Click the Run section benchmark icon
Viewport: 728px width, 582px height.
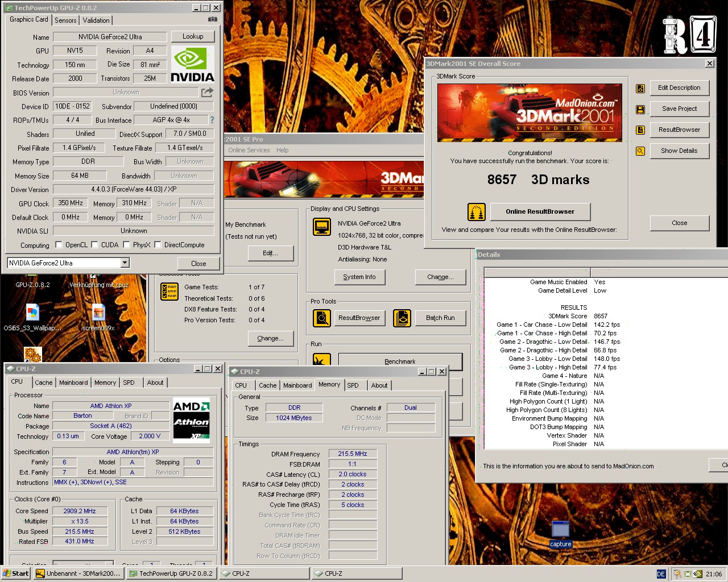[x=322, y=359]
